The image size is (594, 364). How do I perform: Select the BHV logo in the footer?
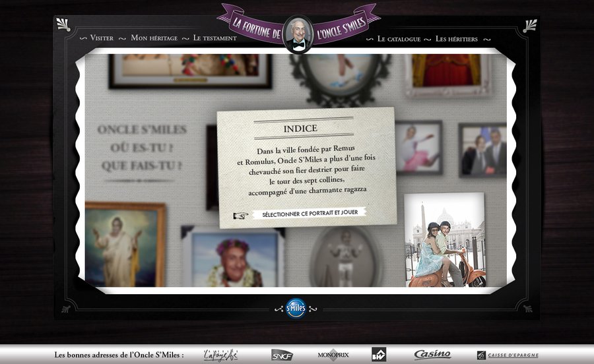[x=379, y=354]
